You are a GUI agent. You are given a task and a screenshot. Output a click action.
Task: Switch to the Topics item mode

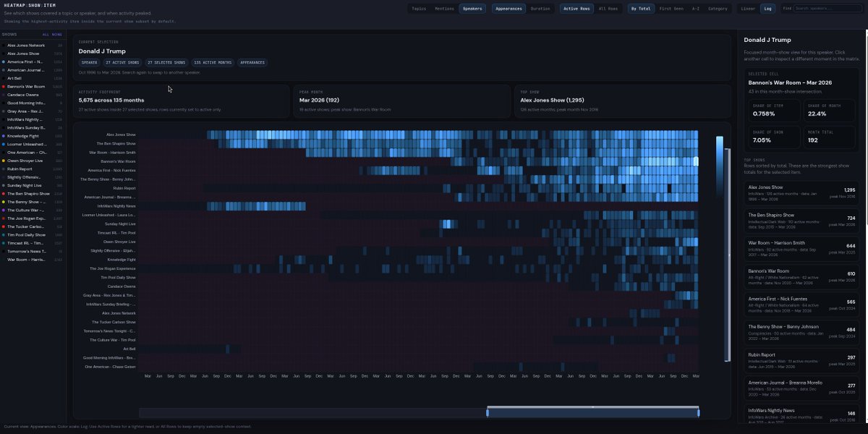(x=419, y=9)
